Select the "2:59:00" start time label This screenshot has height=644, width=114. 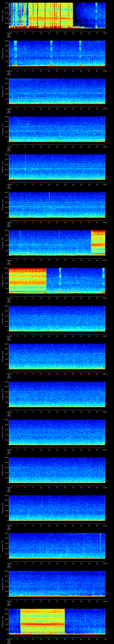tap(9, 601)
